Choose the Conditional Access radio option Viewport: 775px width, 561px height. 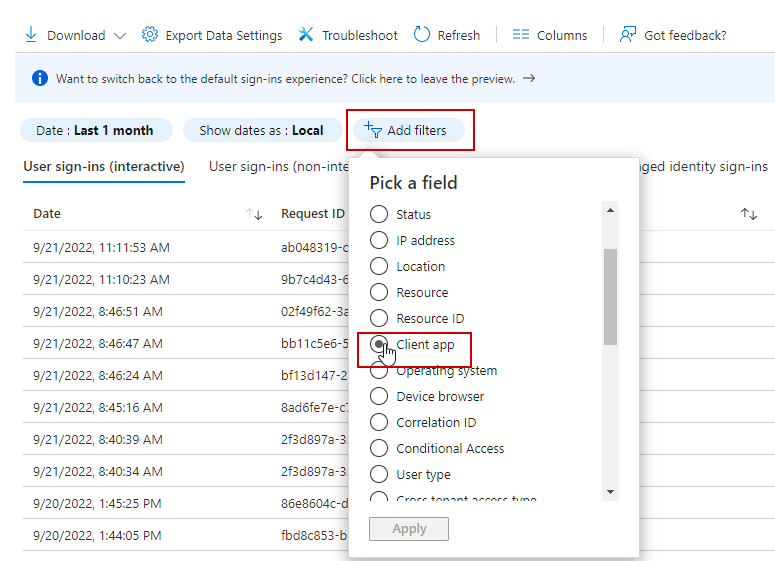[379, 448]
